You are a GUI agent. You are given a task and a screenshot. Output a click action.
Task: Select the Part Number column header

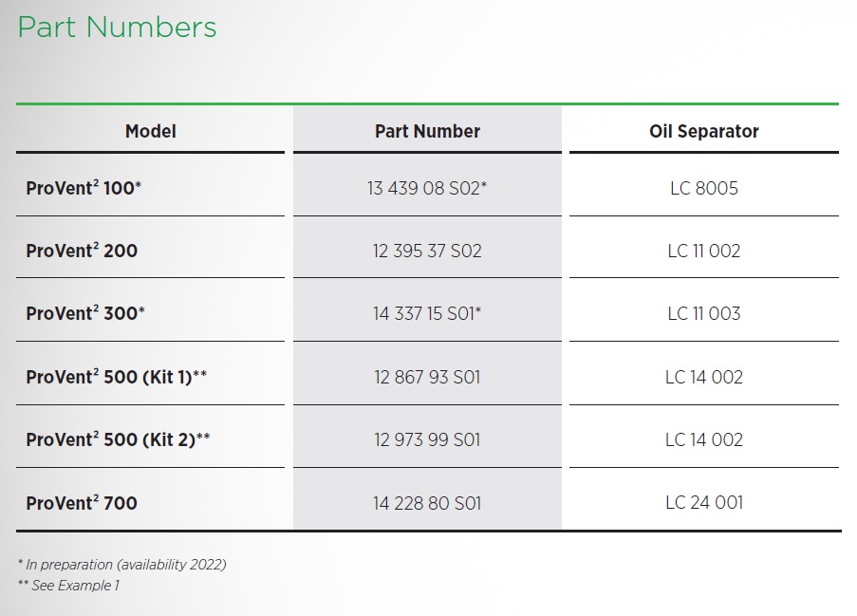point(427,131)
